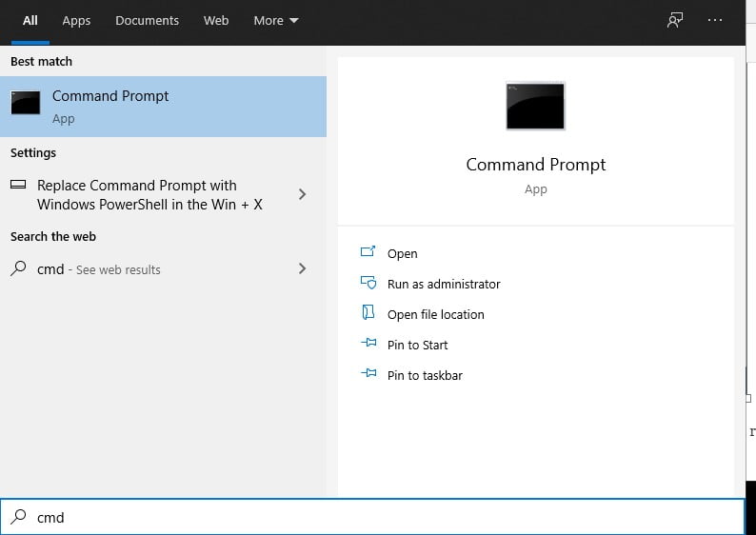Click the feedback person icon in header

click(674, 20)
